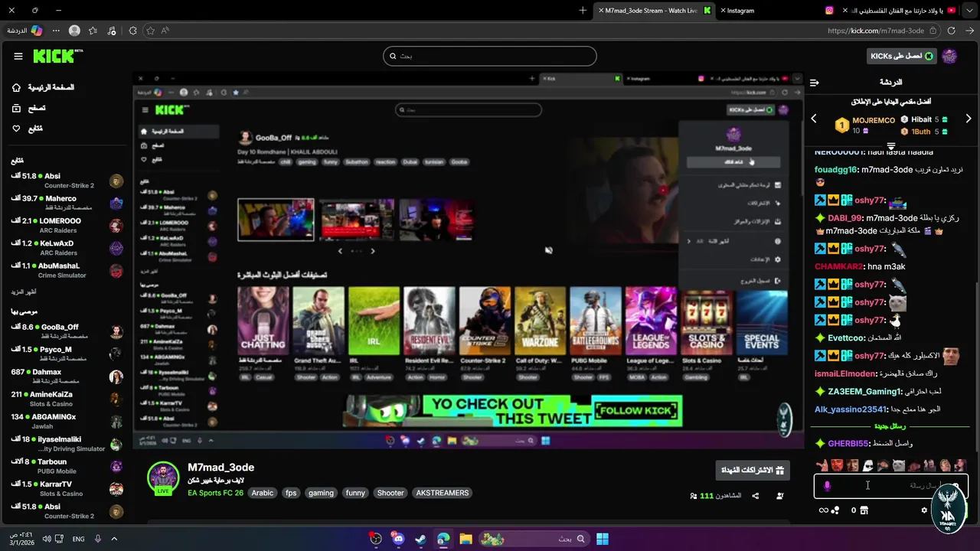Open the chat shop storefront icon
Viewport: 980px width, 551px height.
[864, 510]
